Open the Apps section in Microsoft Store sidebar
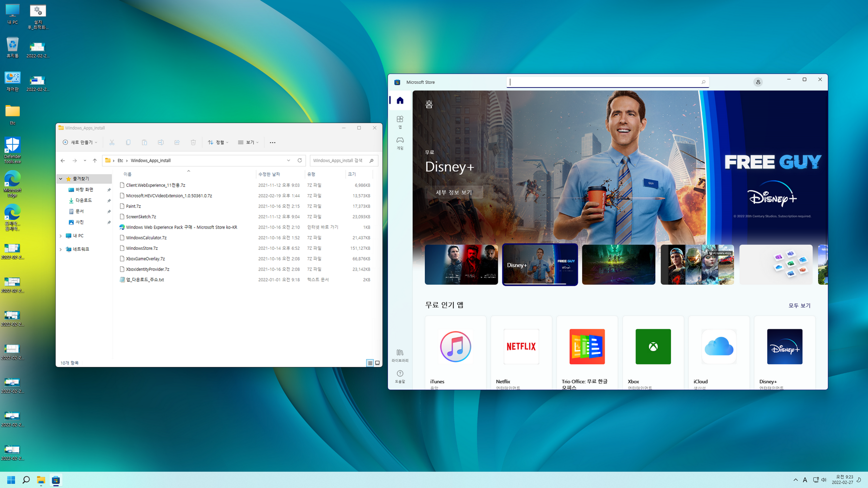This screenshot has height=488, width=868. [400, 122]
